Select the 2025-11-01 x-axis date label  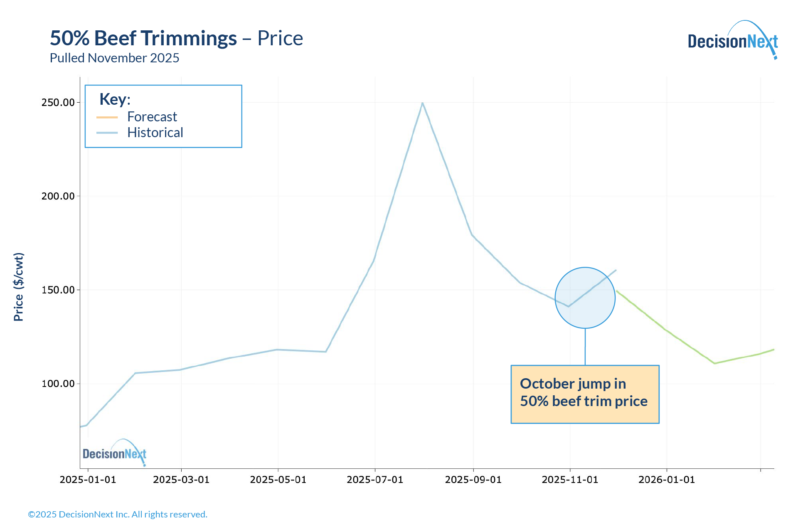[570, 480]
